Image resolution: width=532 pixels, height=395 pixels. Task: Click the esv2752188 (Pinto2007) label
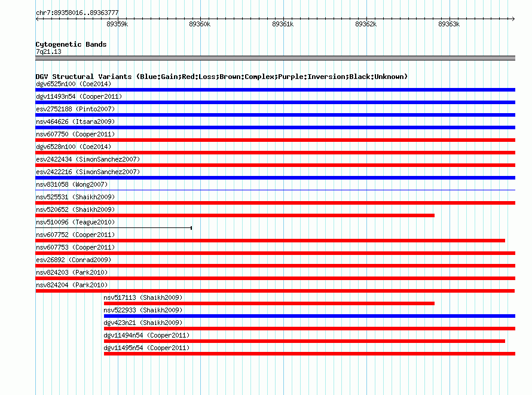click(75, 109)
